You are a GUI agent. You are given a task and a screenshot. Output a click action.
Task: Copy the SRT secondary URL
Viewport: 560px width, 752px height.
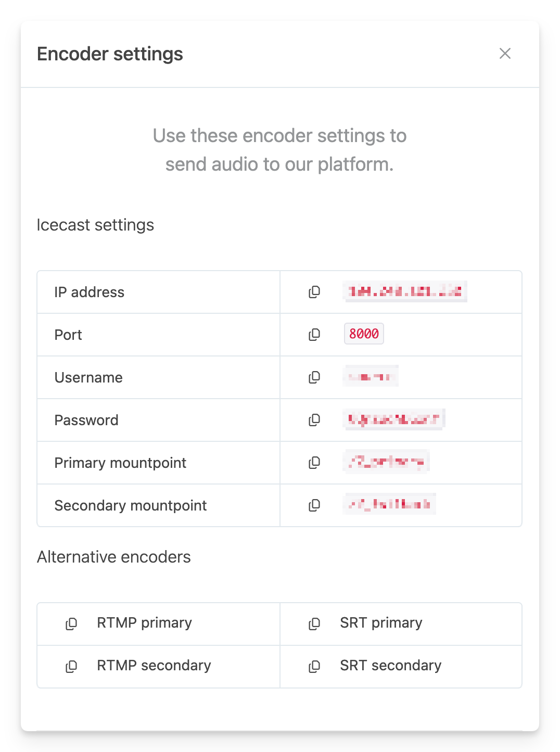[x=314, y=666]
